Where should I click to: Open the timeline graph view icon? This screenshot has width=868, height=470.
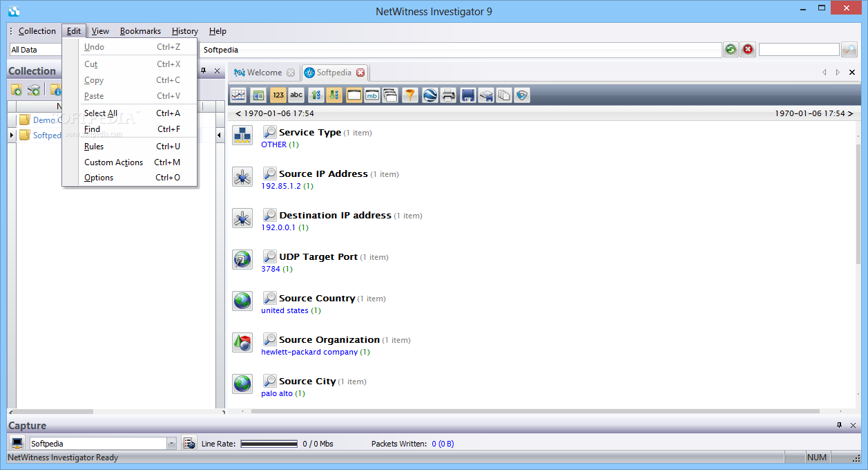238,95
